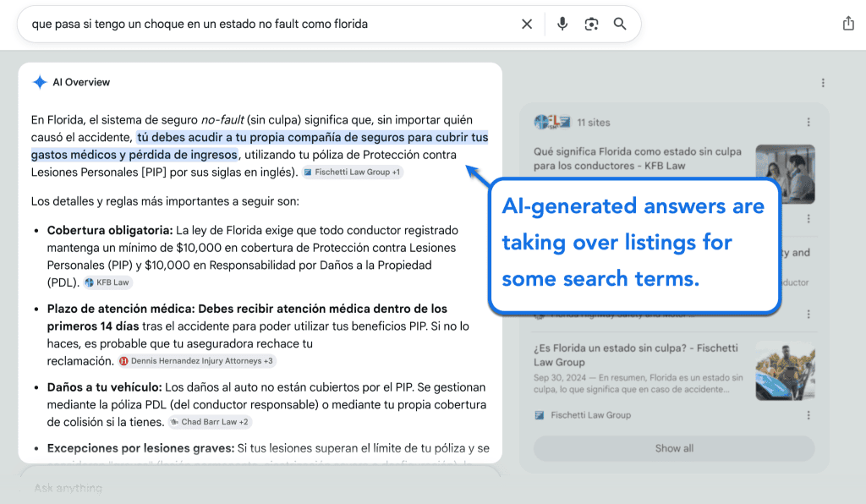The height and width of the screenshot is (504, 866).
Task: Click the Fischetti Law Group source name
Action: (590, 415)
